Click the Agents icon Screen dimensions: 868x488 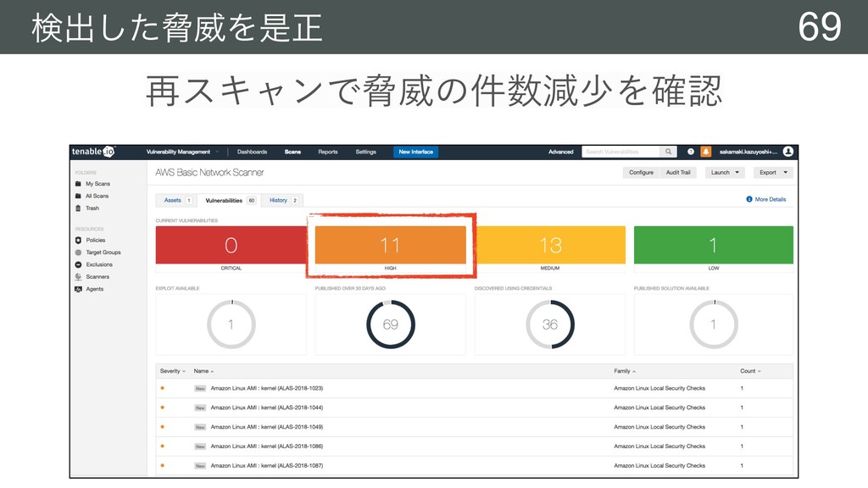78,289
